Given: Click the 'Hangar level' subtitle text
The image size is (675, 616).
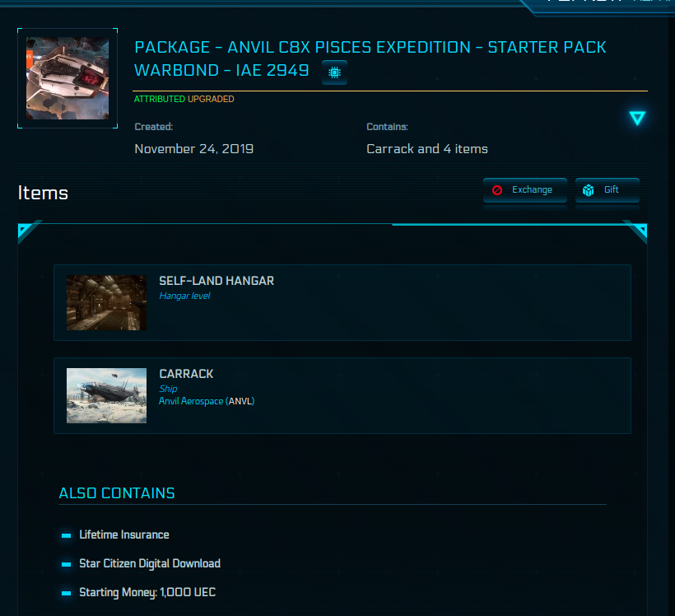Looking at the screenshot, I should (x=184, y=296).
